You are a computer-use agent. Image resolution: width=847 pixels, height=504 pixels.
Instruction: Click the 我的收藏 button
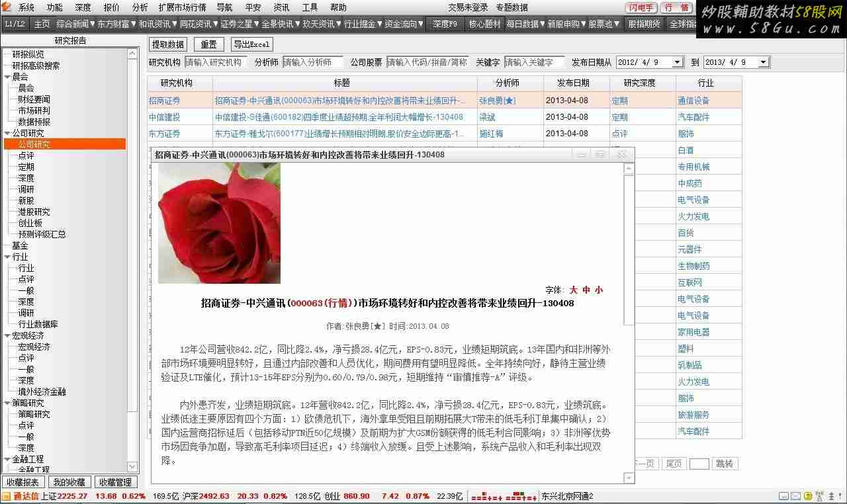69,482
